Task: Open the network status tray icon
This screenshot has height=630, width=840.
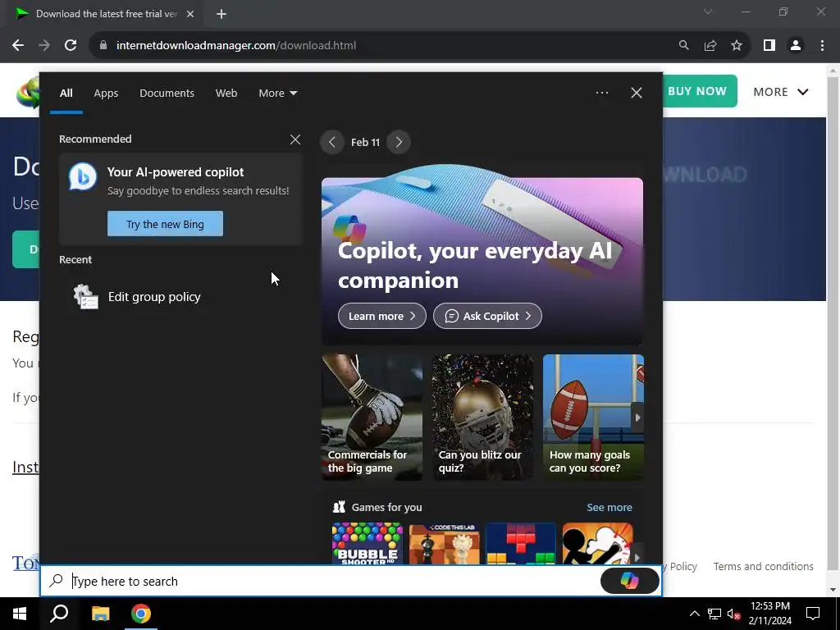Action: (x=714, y=614)
